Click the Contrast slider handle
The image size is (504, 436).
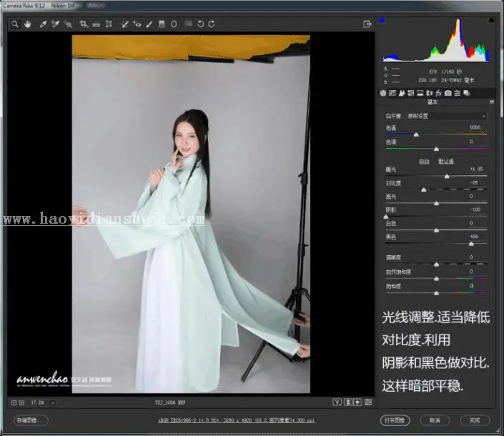point(424,190)
